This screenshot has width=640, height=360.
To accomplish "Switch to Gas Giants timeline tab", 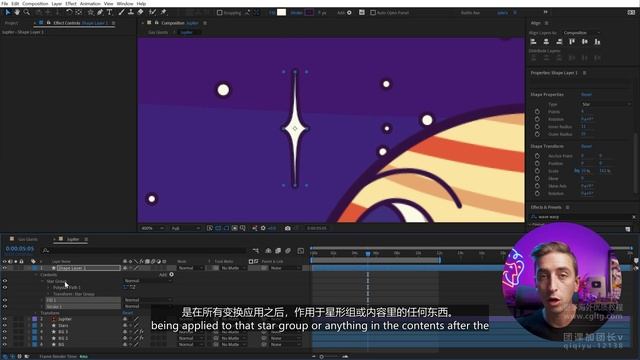I will tap(28, 239).
